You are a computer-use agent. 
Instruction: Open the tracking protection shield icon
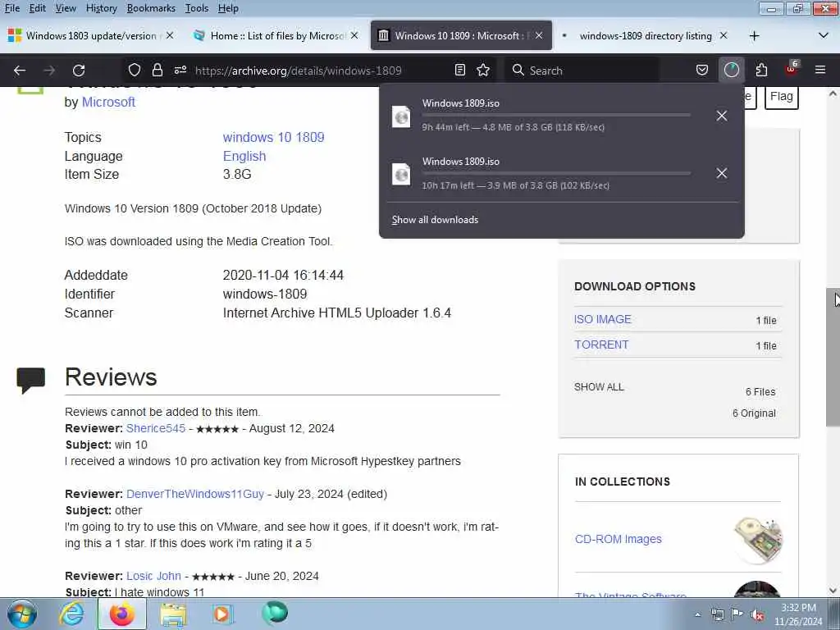coord(135,71)
